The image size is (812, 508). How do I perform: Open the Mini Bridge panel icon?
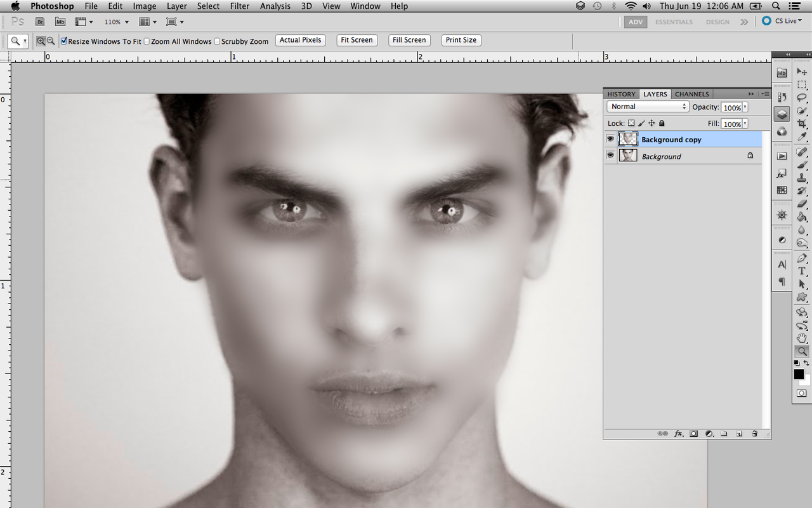click(x=782, y=72)
